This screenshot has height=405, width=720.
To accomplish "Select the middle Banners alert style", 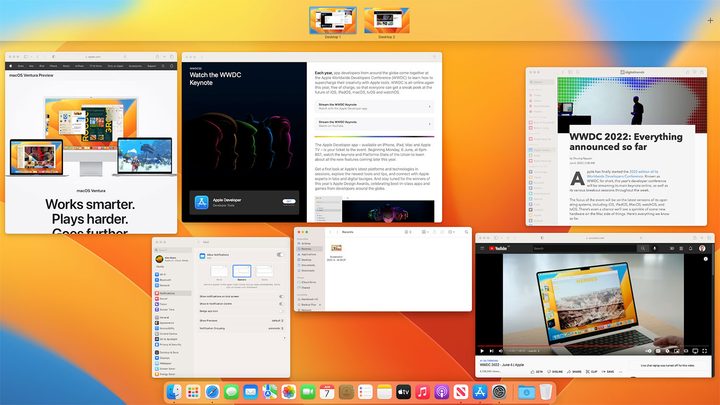I will (242, 272).
